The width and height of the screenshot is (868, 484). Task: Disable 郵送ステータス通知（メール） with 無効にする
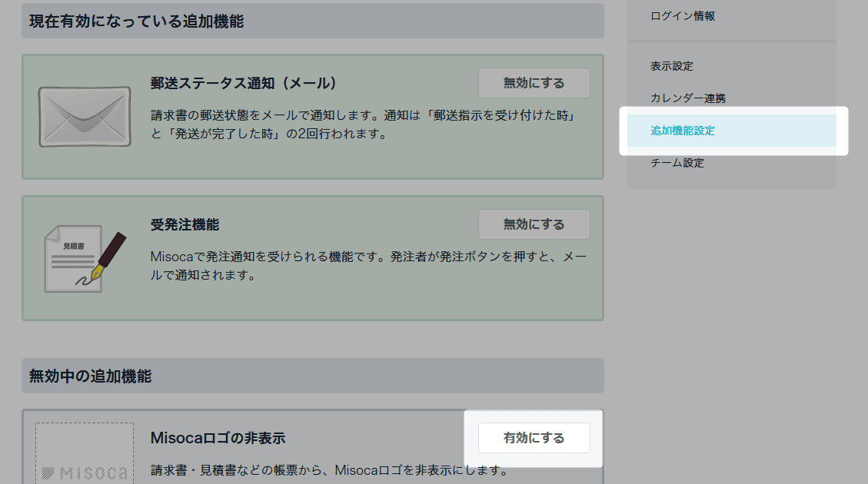(534, 83)
